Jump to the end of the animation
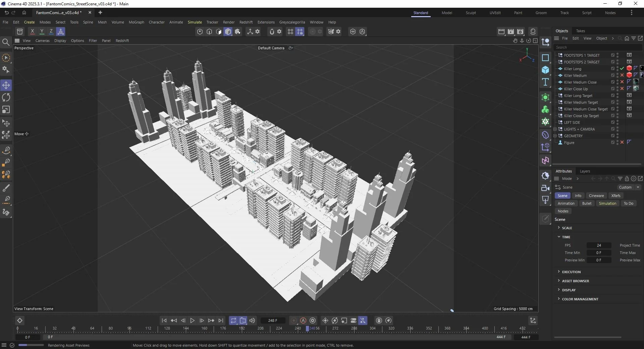Viewport: 644px width, 349px height. [221, 320]
